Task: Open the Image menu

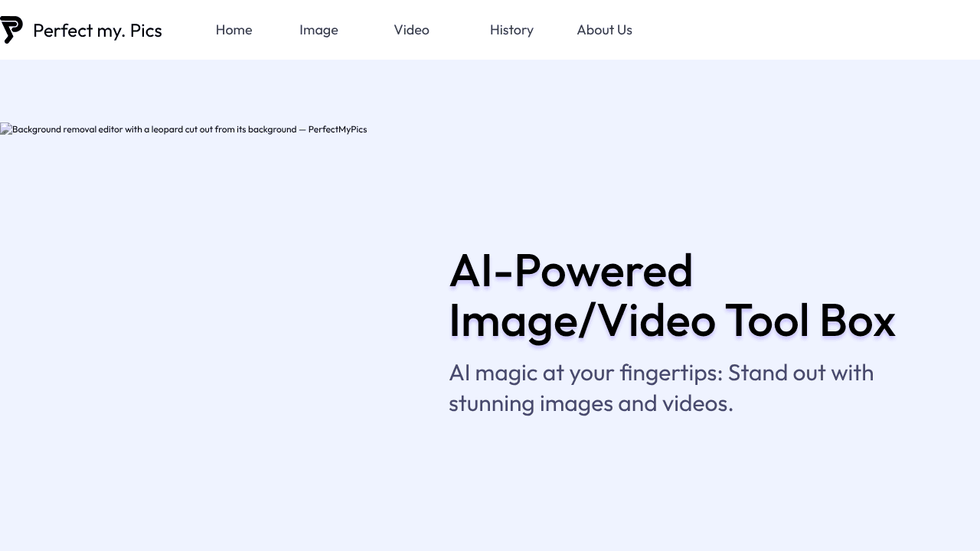Action: tap(318, 30)
